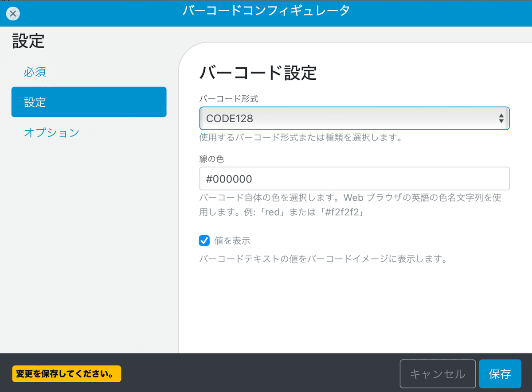Viewport: 532px width, 392px height.
Task: Close the バーコードコンフィギュレータ dialog with X icon
Action: tap(13, 14)
